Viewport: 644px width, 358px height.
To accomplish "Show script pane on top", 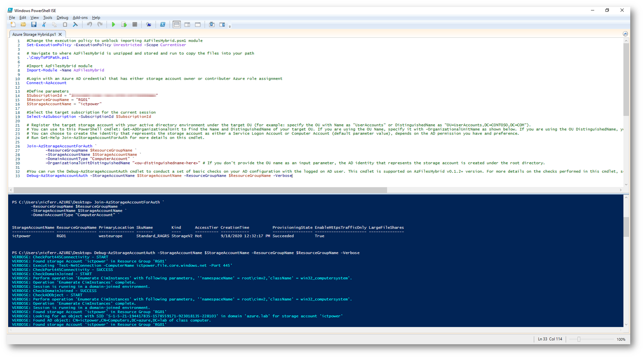I will click(177, 25).
